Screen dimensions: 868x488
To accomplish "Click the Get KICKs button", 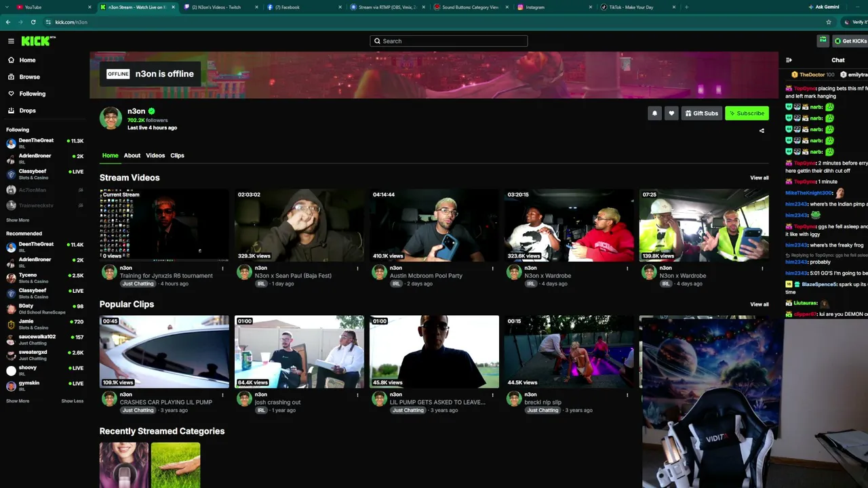I will point(850,41).
